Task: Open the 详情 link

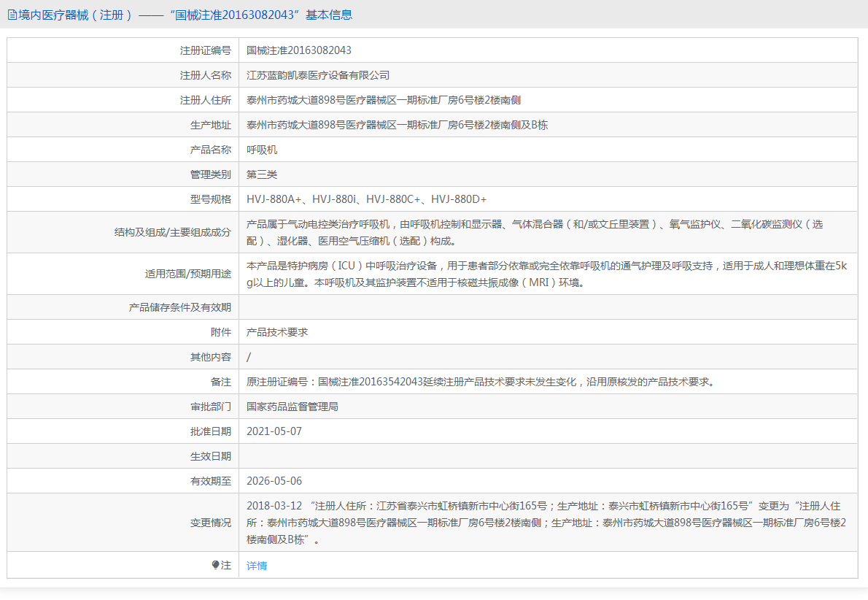Action: (257, 566)
